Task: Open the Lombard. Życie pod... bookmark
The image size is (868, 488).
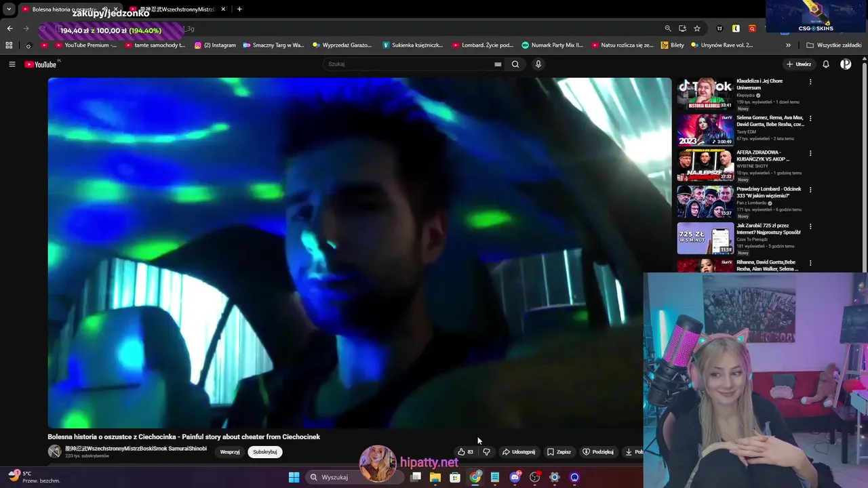Action: (483, 45)
